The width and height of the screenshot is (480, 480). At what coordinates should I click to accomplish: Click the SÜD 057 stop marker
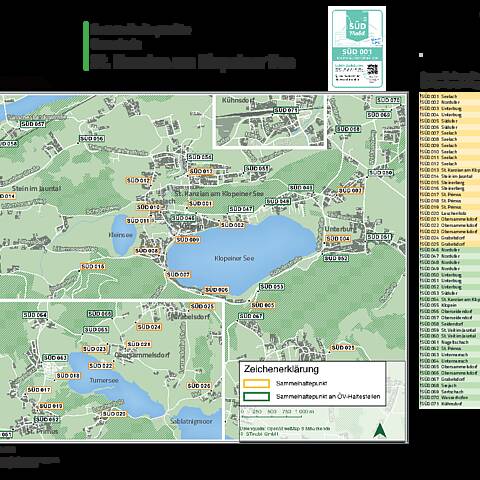pyautogui.click(x=33, y=124)
